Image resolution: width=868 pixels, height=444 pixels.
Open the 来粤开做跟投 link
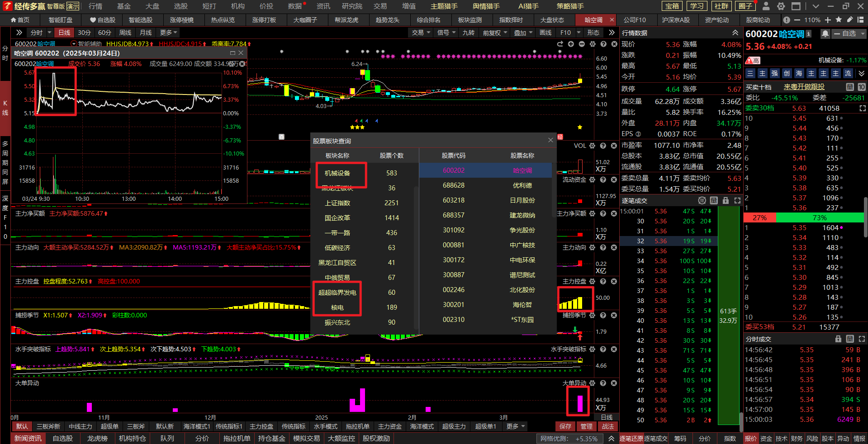pyautogui.click(x=804, y=87)
